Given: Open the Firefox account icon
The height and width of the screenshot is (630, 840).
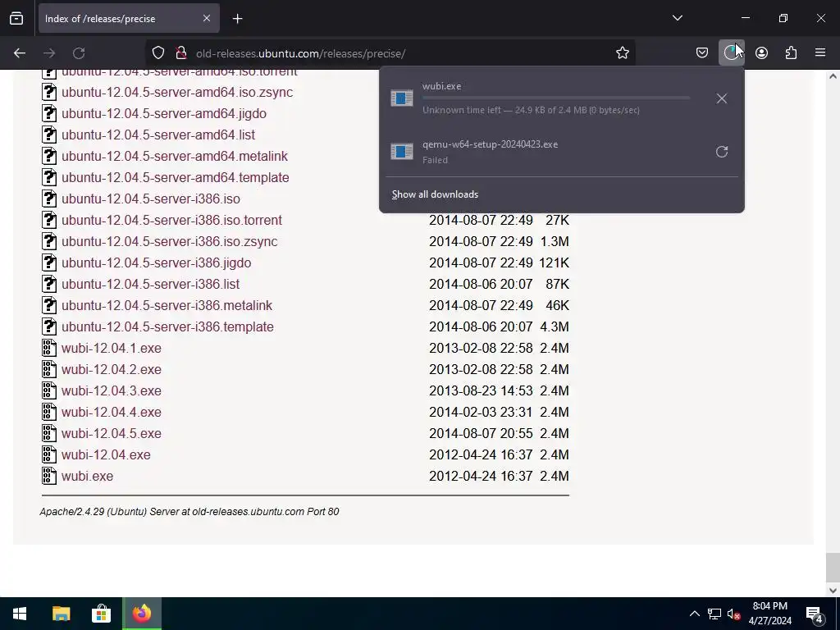Looking at the screenshot, I should coord(761,53).
